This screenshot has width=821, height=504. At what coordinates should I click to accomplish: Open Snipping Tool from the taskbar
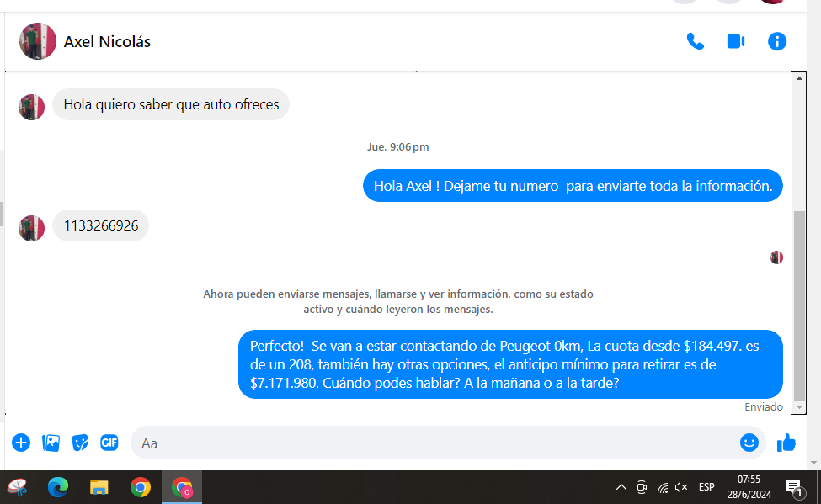click(18, 487)
